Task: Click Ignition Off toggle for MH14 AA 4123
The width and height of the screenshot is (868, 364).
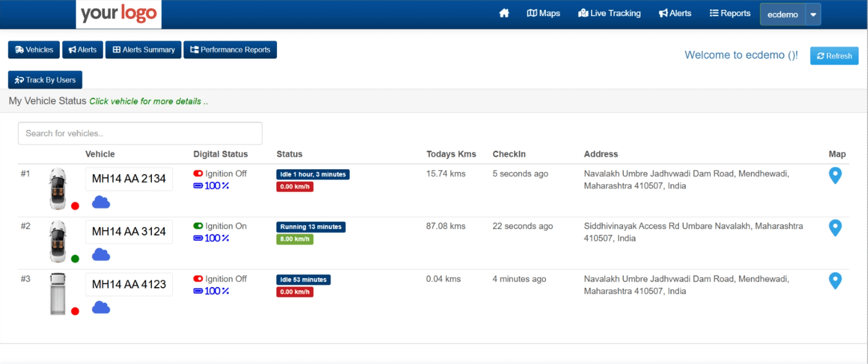Action: click(x=198, y=279)
